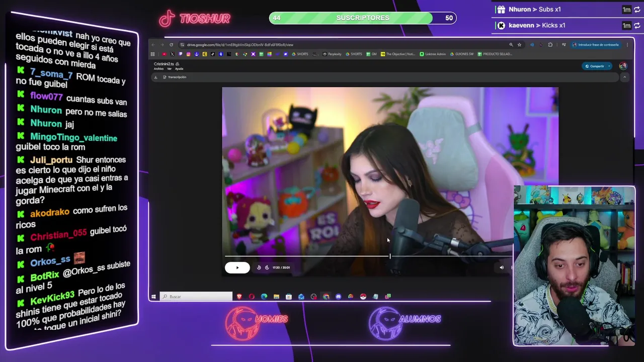Open the X bookmark icon
Screen dimensions: 644x362
[172, 54]
